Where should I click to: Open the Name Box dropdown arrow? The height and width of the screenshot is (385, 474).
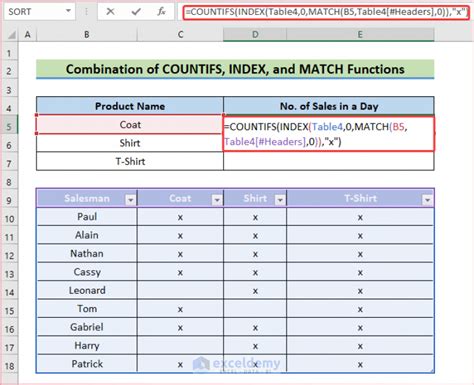pos(68,11)
